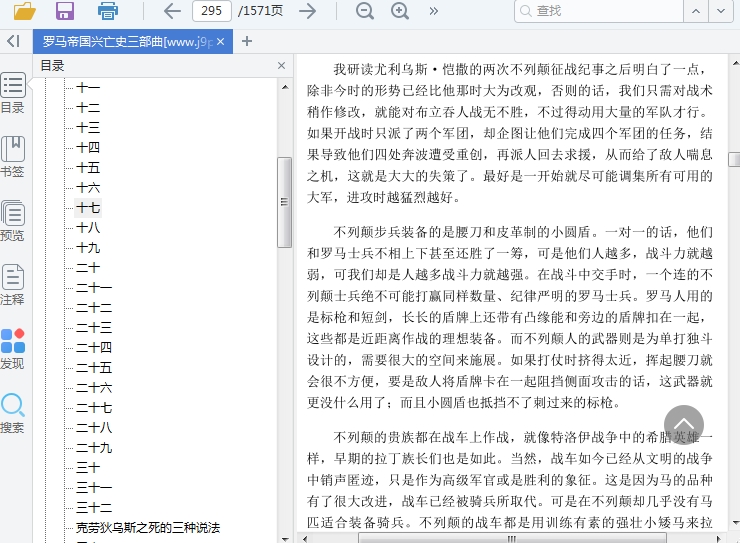Zoom in with the plus magnifier icon

pyautogui.click(x=400, y=11)
